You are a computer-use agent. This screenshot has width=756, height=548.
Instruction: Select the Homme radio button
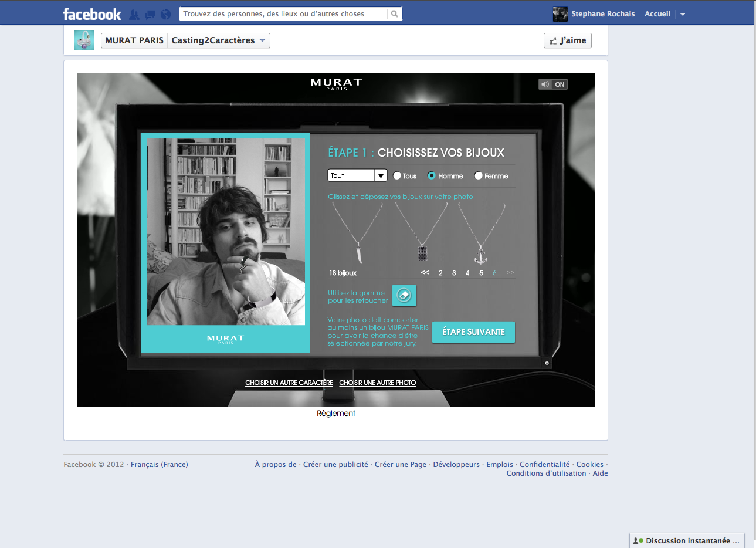point(432,176)
